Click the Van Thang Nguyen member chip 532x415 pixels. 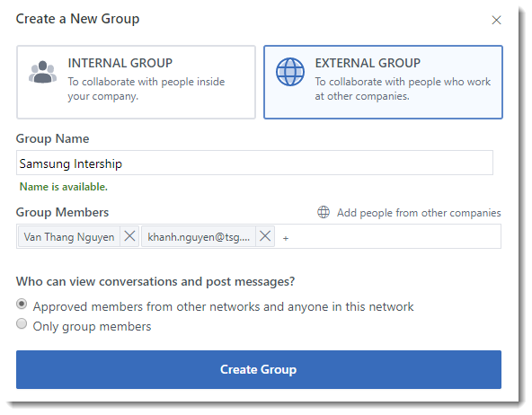[x=69, y=236]
